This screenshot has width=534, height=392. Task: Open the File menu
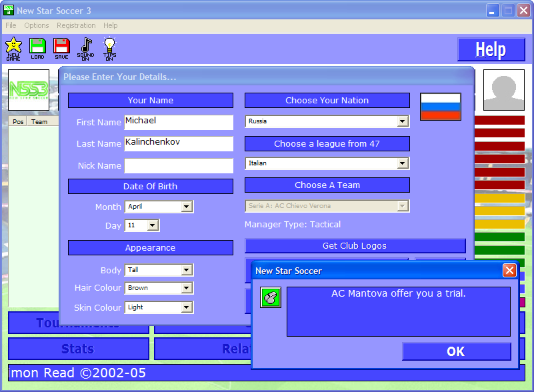pos(11,25)
